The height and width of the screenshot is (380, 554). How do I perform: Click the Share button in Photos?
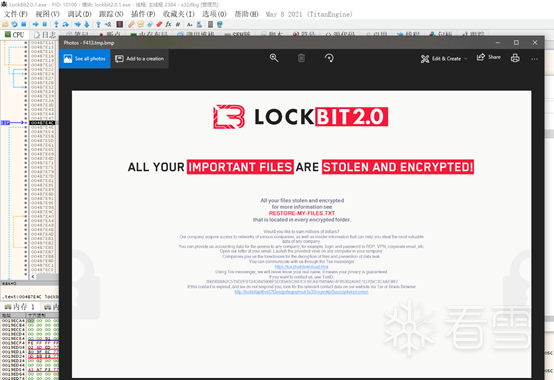pos(489,58)
